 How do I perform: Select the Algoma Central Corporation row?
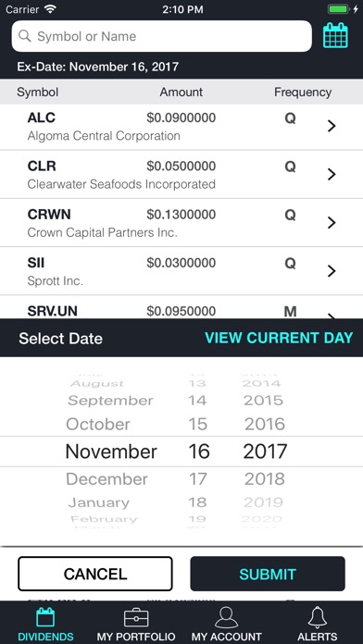click(181, 127)
